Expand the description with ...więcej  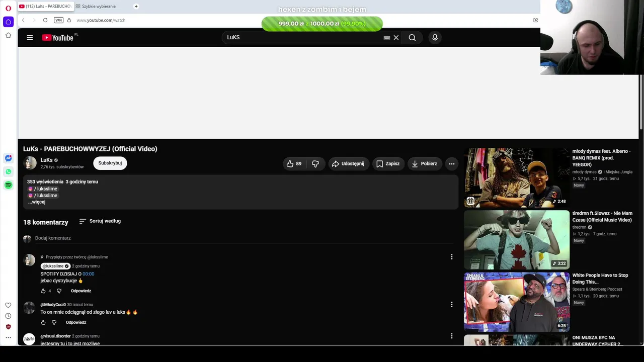coord(37,202)
